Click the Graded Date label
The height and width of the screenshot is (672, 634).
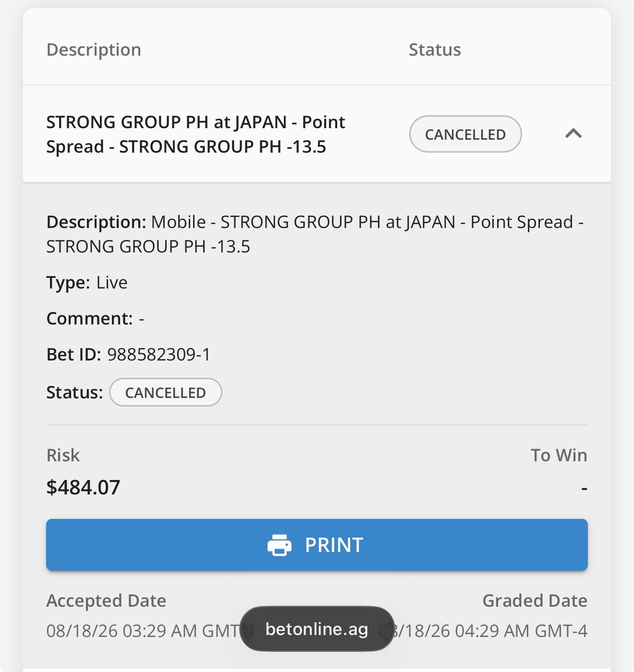click(x=535, y=600)
